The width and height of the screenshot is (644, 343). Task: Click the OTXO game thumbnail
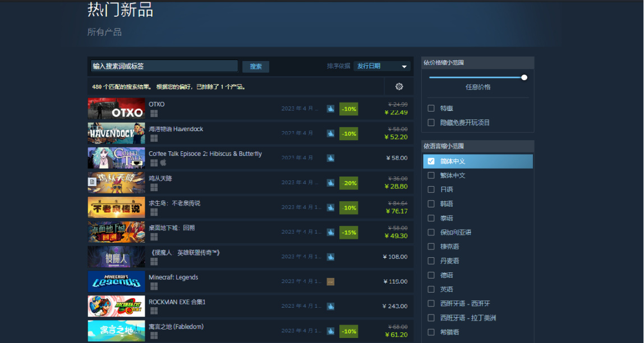click(x=116, y=109)
